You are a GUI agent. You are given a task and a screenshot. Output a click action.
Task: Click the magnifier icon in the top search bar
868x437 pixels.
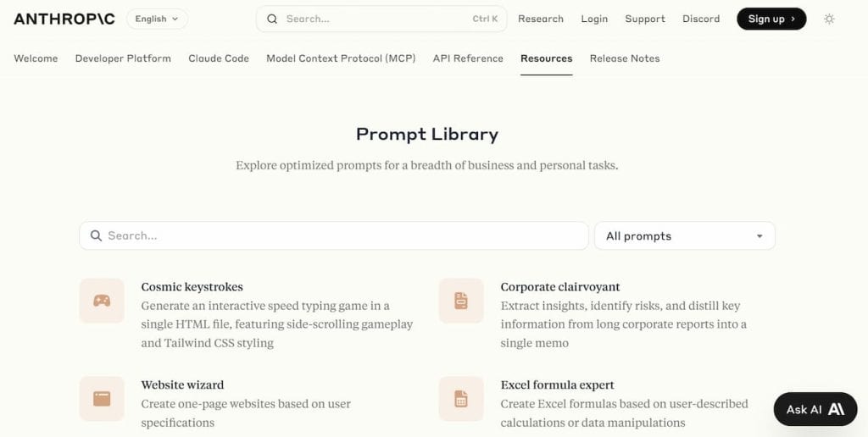[x=272, y=19]
